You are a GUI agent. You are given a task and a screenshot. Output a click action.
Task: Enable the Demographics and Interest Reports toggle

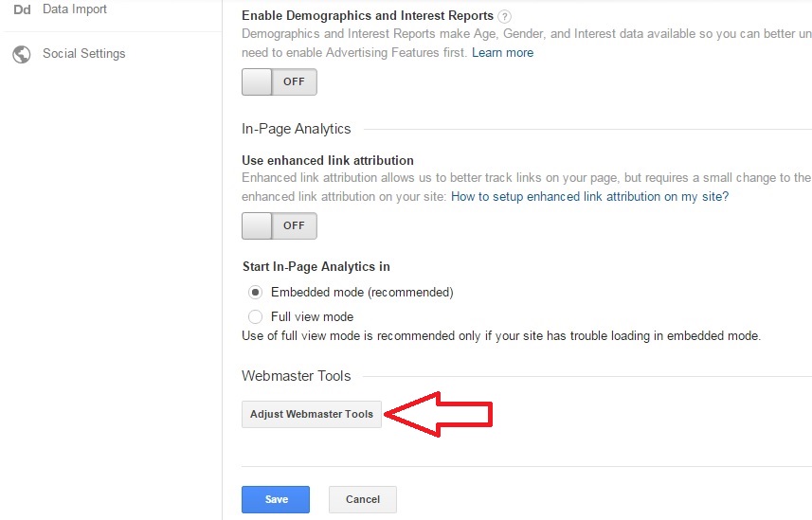point(280,81)
